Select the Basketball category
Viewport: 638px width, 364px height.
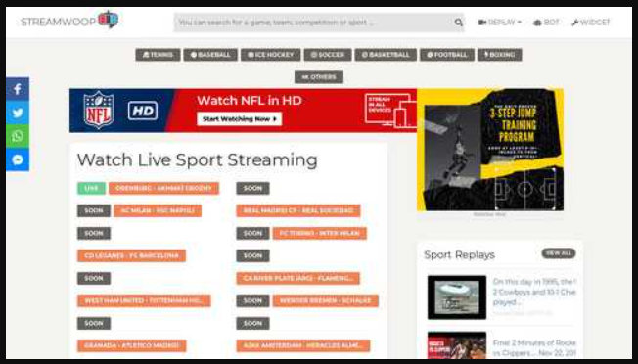pyautogui.click(x=386, y=55)
